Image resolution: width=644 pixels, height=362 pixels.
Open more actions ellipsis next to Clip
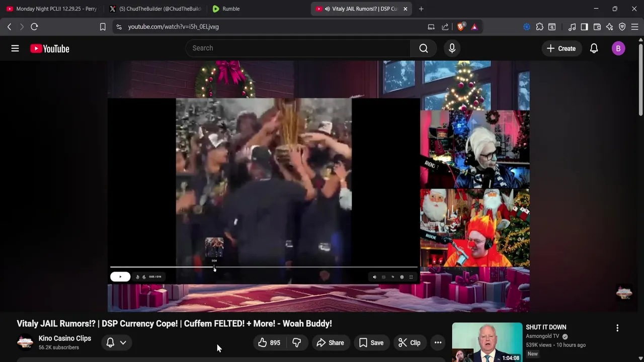(438, 343)
